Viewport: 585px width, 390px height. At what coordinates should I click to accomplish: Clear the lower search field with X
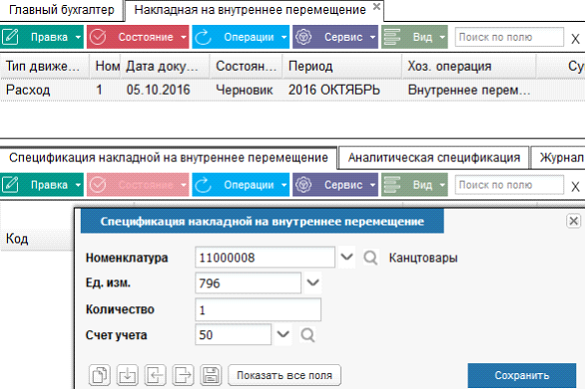coord(575,186)
